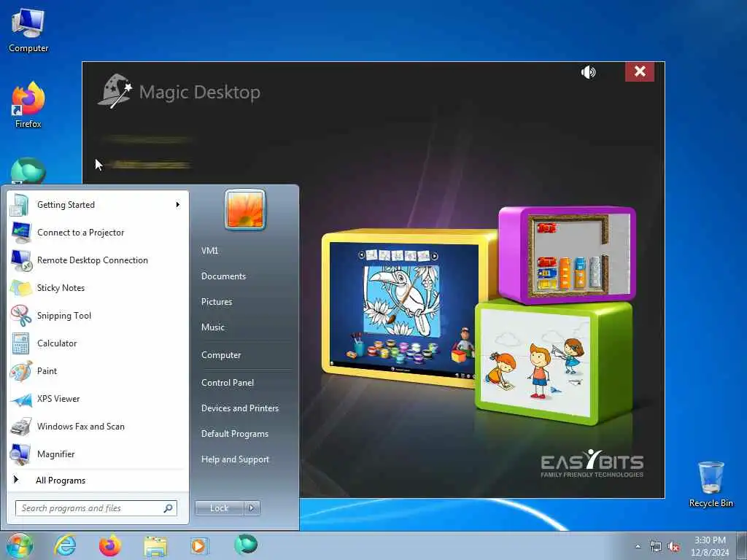The height and width of the screenshot is (560, 747).
Task: Launch the Sticky Notes icon
Action: coord(21,288)
